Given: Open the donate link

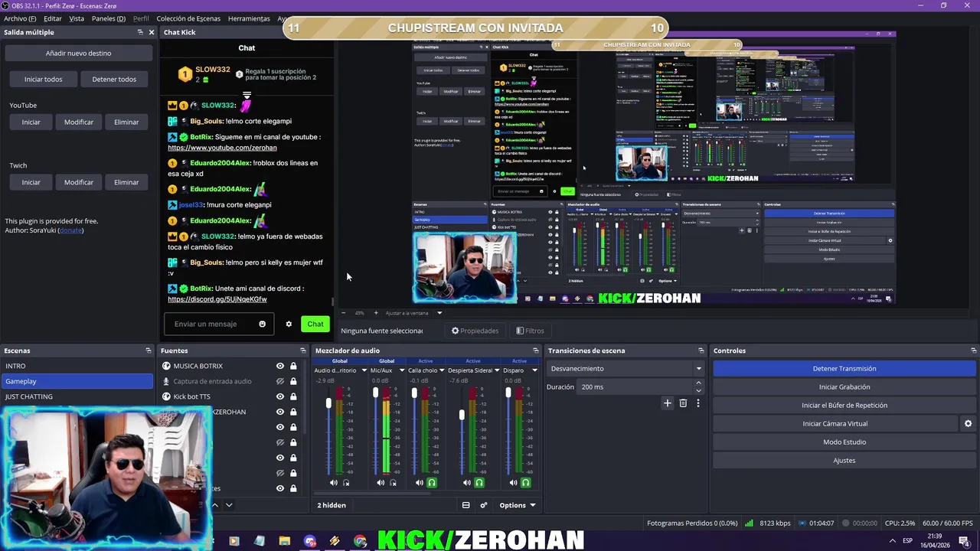Looking at the screenshot, I should pos(70,230).
